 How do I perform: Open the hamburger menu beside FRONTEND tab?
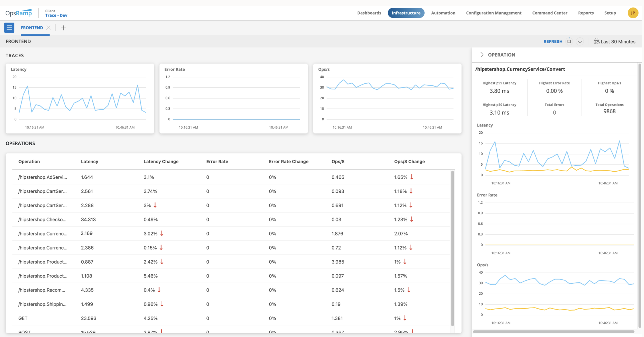point(9,28)
